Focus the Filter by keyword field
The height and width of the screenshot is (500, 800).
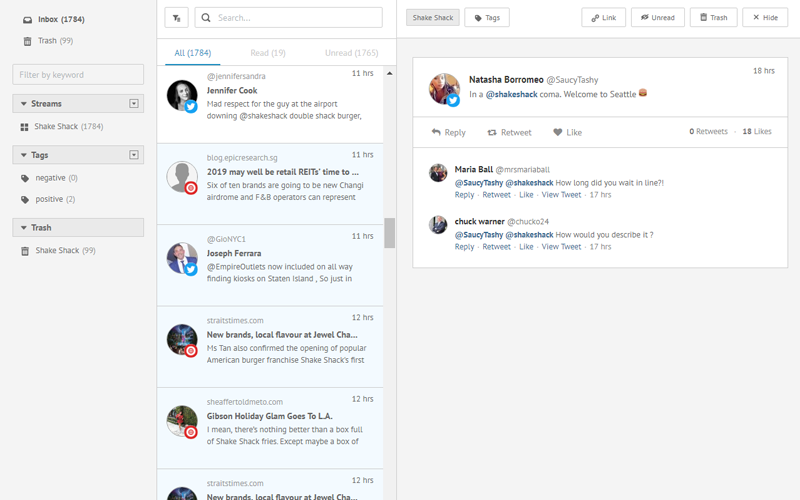coord(78,74)
